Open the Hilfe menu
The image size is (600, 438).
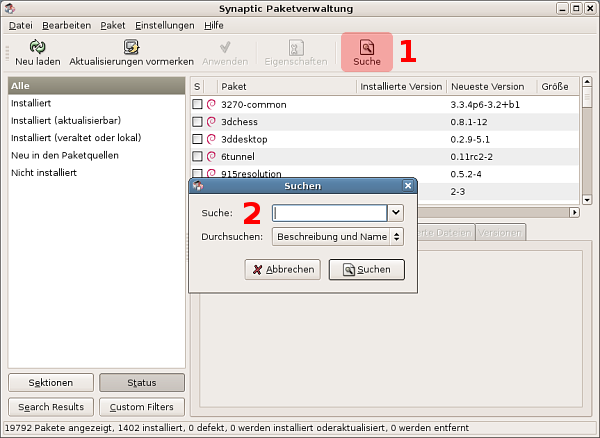coord(214,25)
